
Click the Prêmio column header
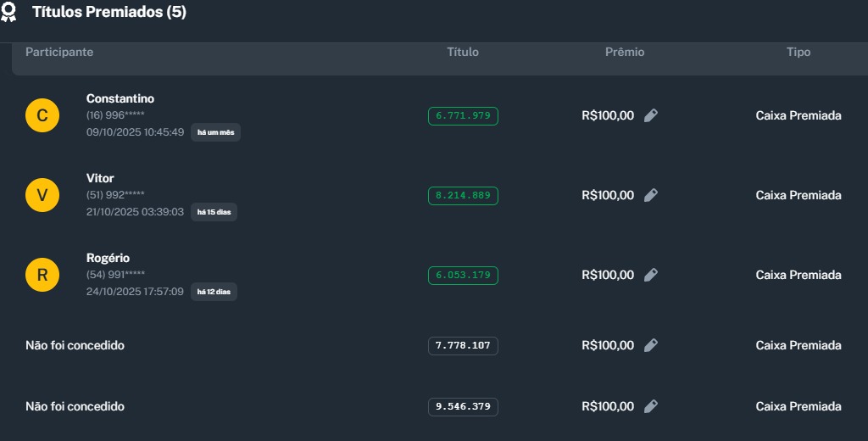(625, 53)
